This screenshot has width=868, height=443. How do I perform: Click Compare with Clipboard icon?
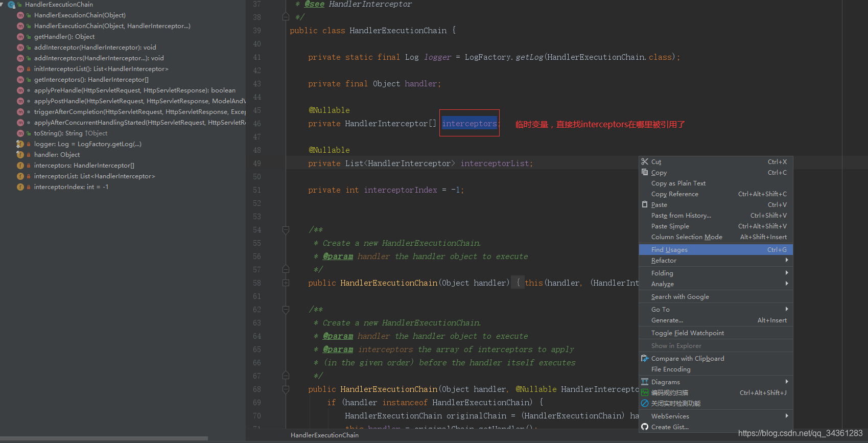pyautogui.click(x=645, y=358)
